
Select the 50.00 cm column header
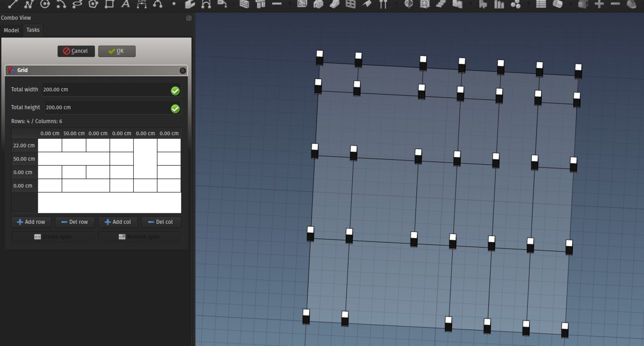[74, 133]
